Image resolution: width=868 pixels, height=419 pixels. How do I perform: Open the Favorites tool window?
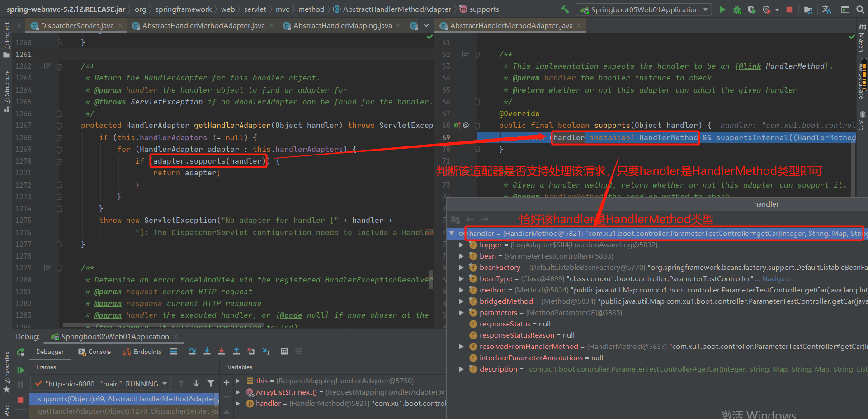[x=6, y=372]
